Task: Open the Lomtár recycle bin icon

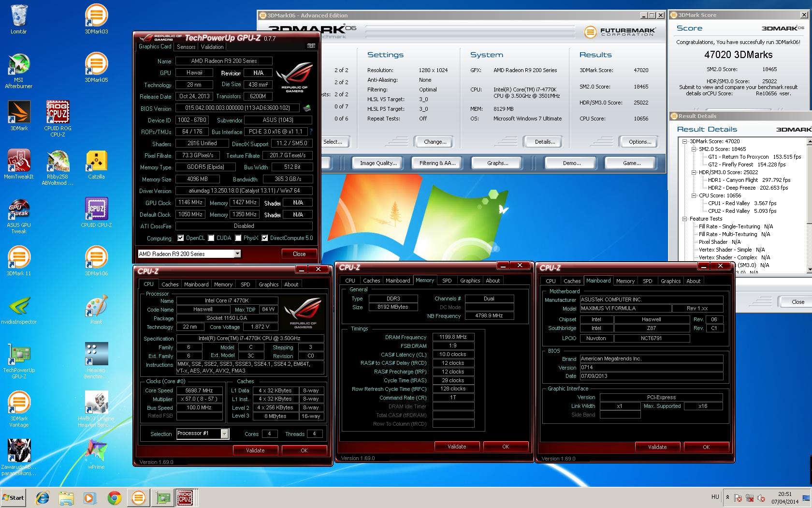Action: coord(18,19)
